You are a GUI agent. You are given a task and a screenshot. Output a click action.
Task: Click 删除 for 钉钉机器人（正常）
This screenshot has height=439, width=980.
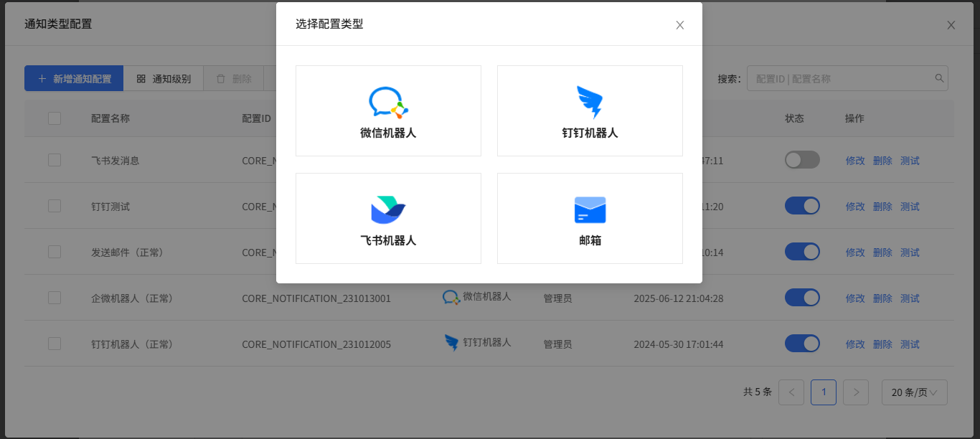pos(882,344)
